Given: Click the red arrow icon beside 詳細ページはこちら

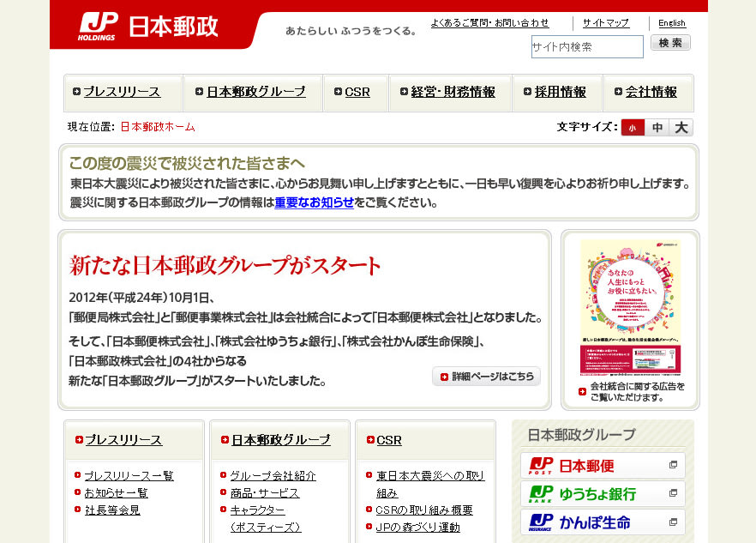Looking at the screenshot, I should [444, 377].
